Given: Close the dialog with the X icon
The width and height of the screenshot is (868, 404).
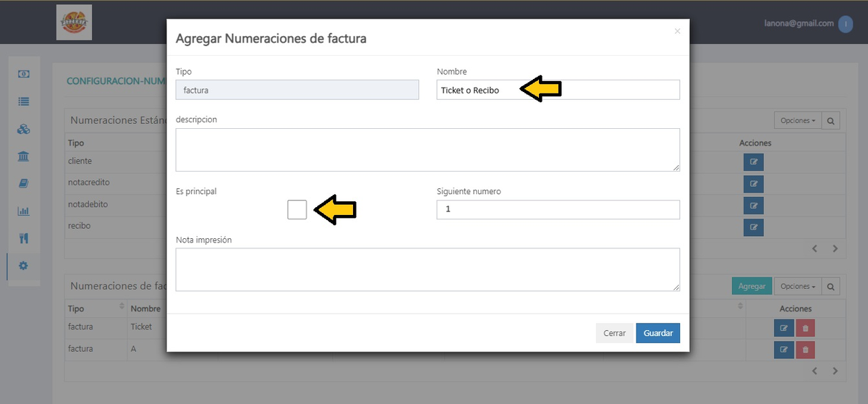Looking at the screenshot, I should point(677,31).
